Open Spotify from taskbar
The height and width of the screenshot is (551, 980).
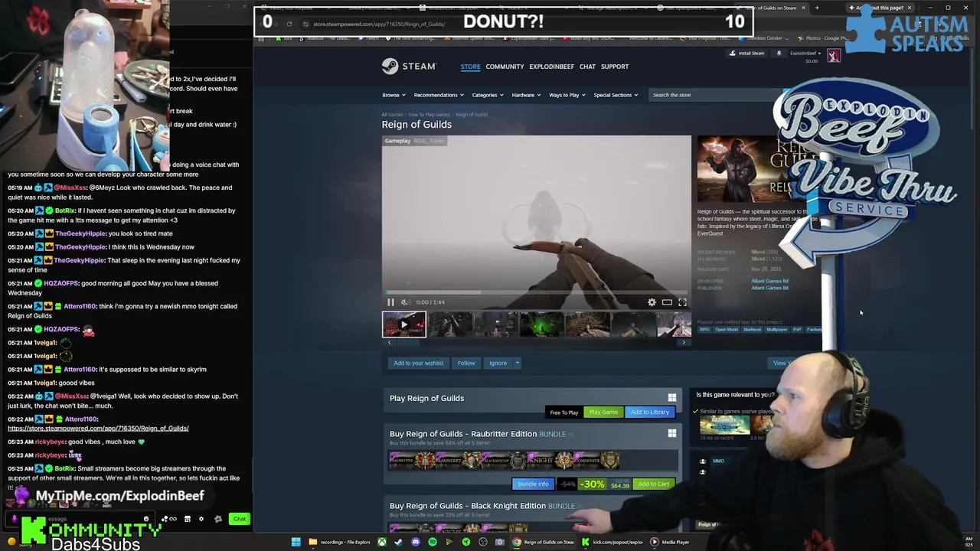click(x=433, y=542)
